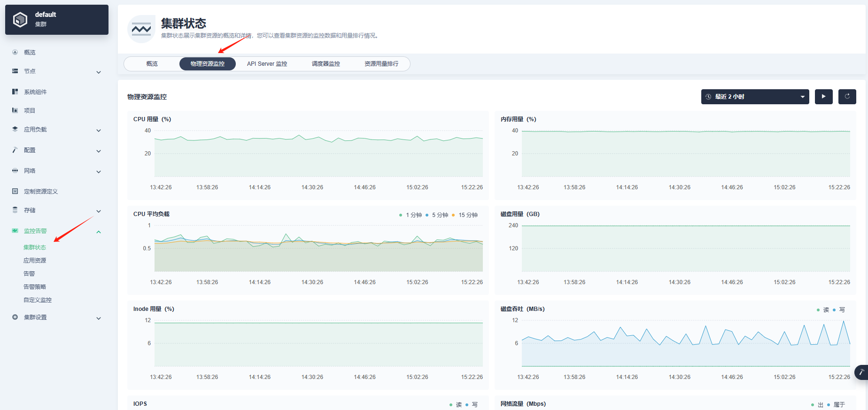Expand the 应用负载 menu chevron
Screen dimensions: 868x410
pyautogui.click(x=99, y=130)
